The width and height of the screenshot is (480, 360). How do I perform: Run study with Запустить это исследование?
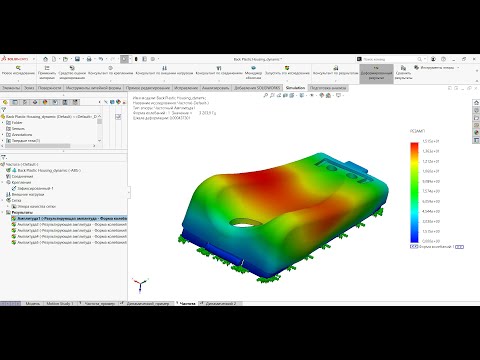(287, 71)
